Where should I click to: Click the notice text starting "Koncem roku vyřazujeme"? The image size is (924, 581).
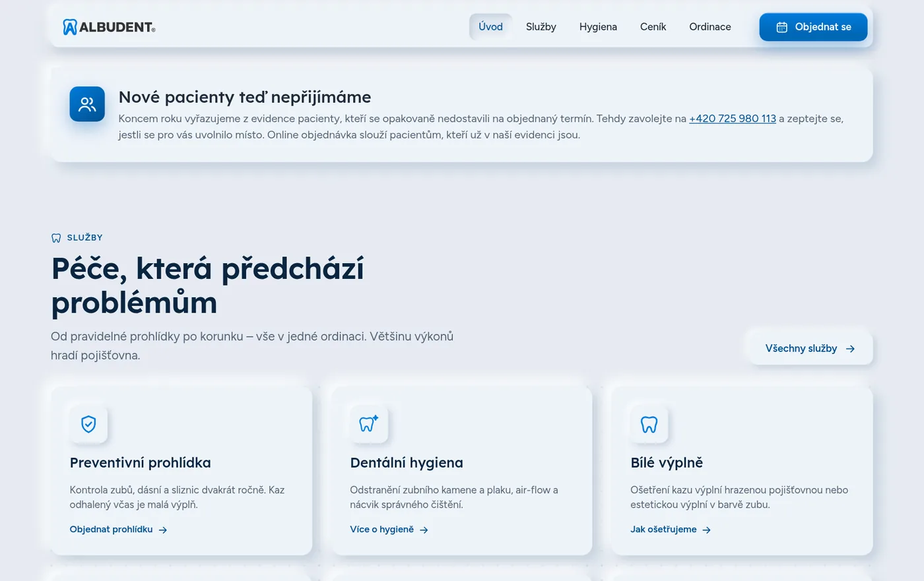(481, 127)
